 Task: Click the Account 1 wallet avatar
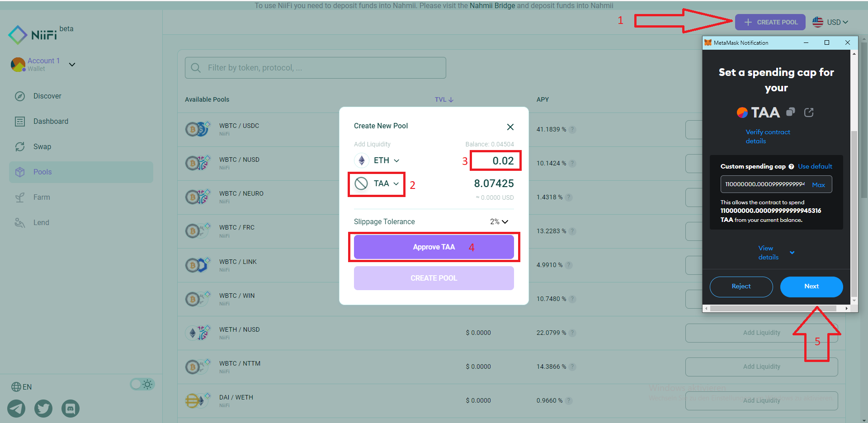(18, 65)
